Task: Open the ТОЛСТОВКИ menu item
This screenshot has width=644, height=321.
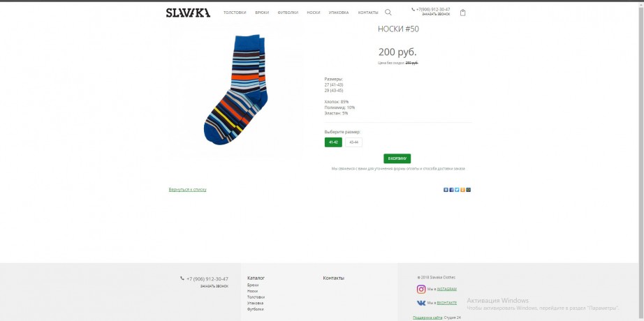Action: point(235,13)
